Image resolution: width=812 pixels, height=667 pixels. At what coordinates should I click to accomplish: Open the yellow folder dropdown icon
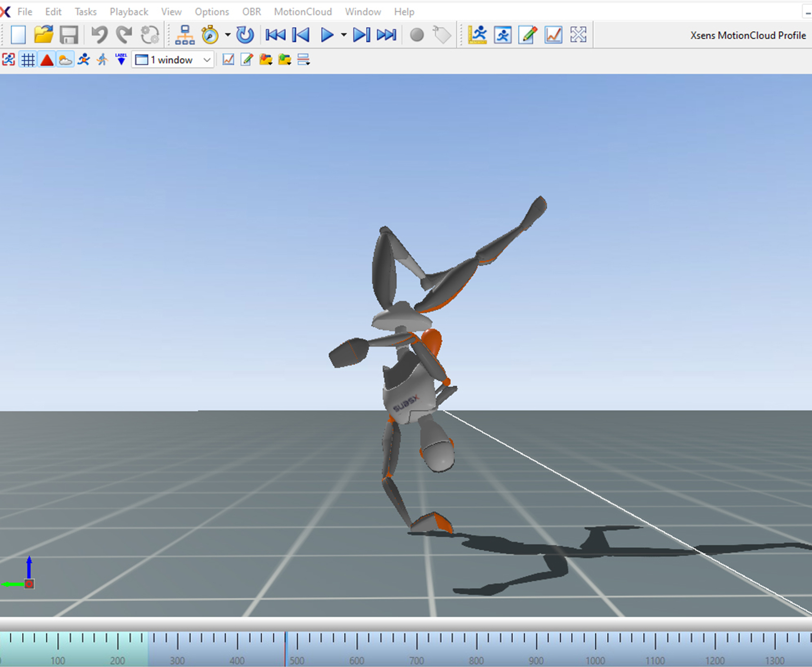click(x=266, y=60)
